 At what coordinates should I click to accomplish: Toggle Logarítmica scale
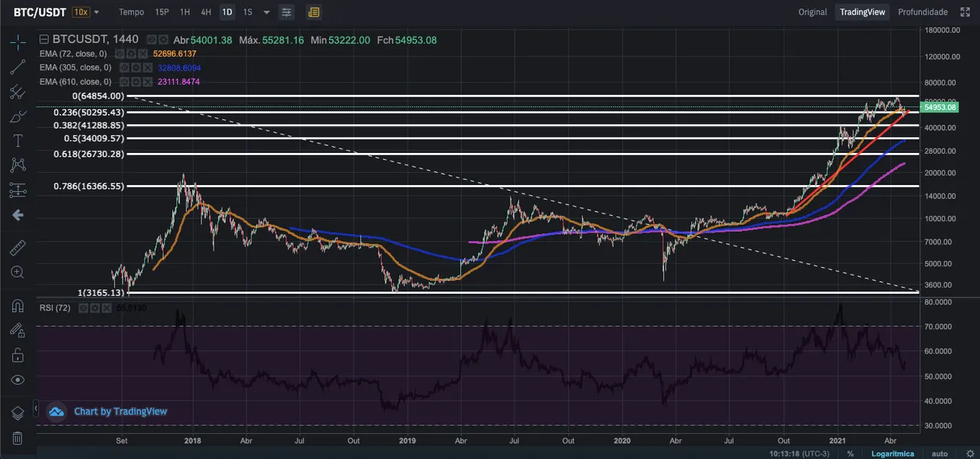point(892,454)
